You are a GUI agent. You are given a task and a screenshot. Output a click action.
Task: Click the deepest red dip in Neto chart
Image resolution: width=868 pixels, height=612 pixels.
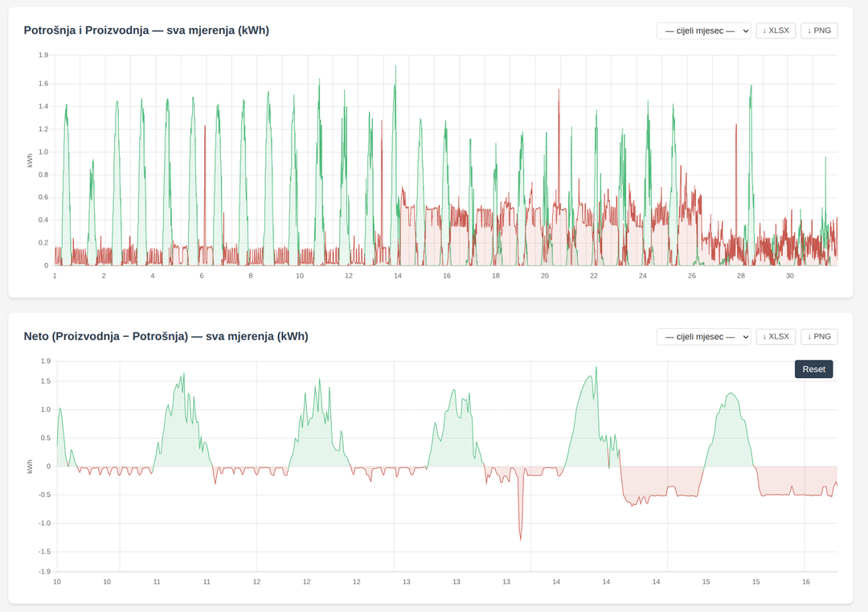tap(520, 537)
